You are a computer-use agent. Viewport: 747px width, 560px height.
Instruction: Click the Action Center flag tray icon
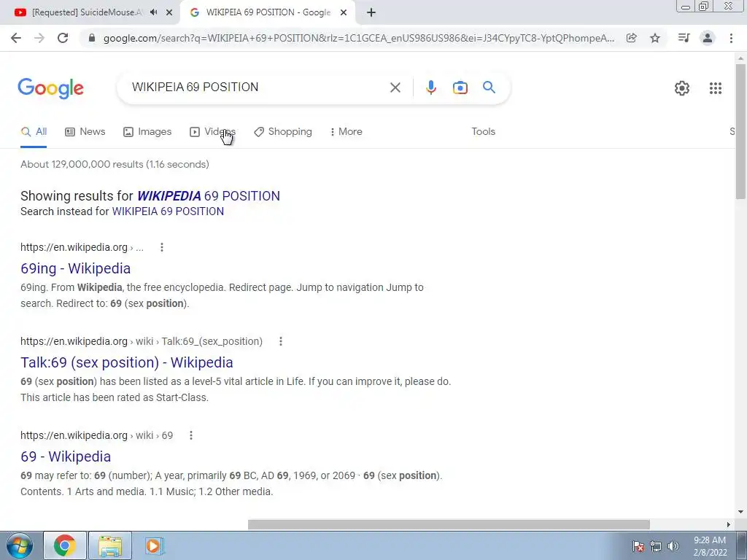[638, 546]
